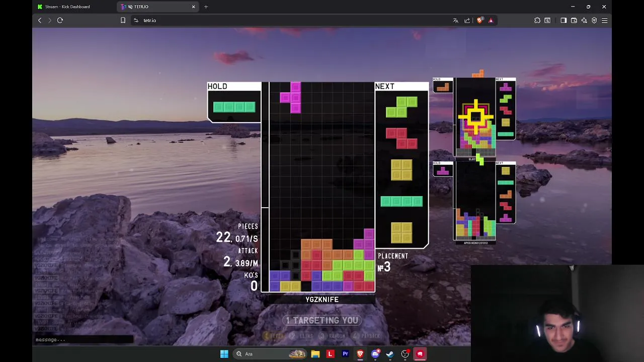Reload the tetr.io page
Image resolution: width=644 pixels, height=362 pixels.
pos(60,20)
